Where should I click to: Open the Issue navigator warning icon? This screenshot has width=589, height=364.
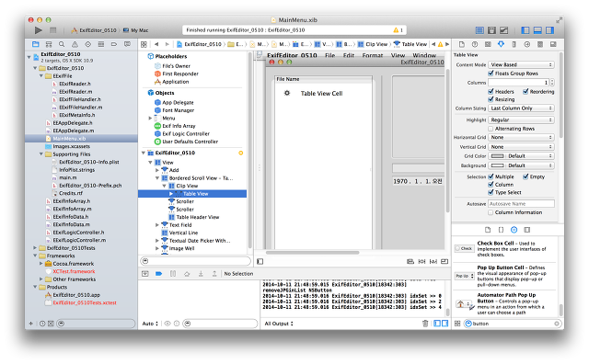coord(75,44)
